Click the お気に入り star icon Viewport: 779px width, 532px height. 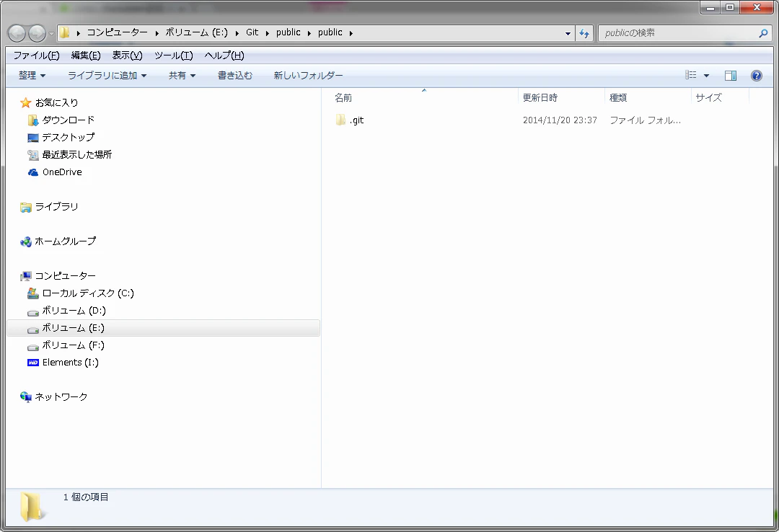pyautogui.click(x=25, y=103)
